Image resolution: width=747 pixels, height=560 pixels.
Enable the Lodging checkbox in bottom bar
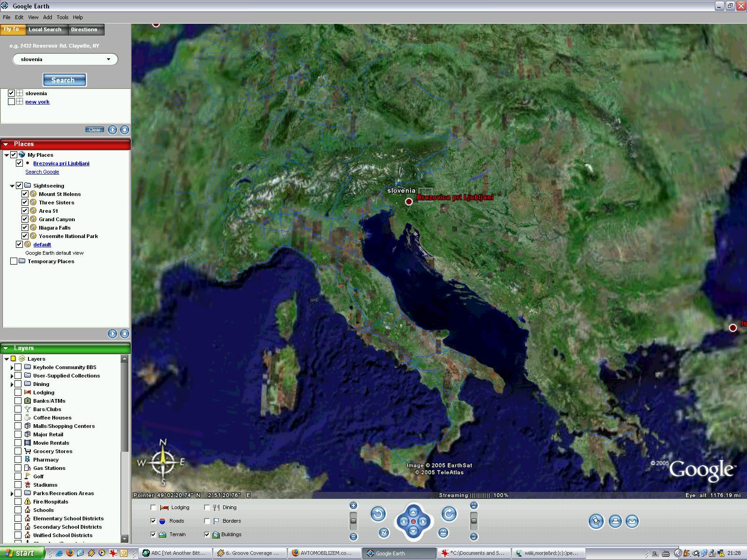[153, 507]
